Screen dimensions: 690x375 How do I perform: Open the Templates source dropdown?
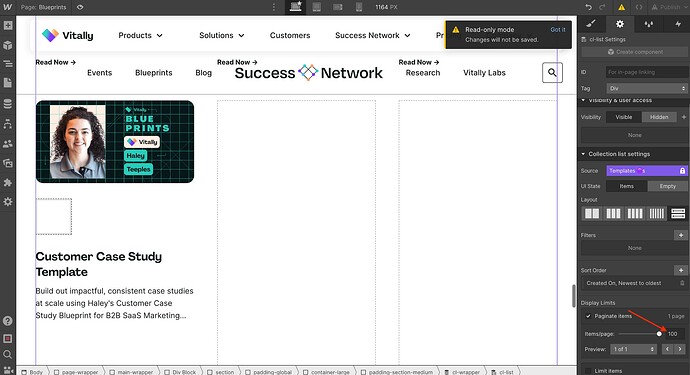point(647,171)
